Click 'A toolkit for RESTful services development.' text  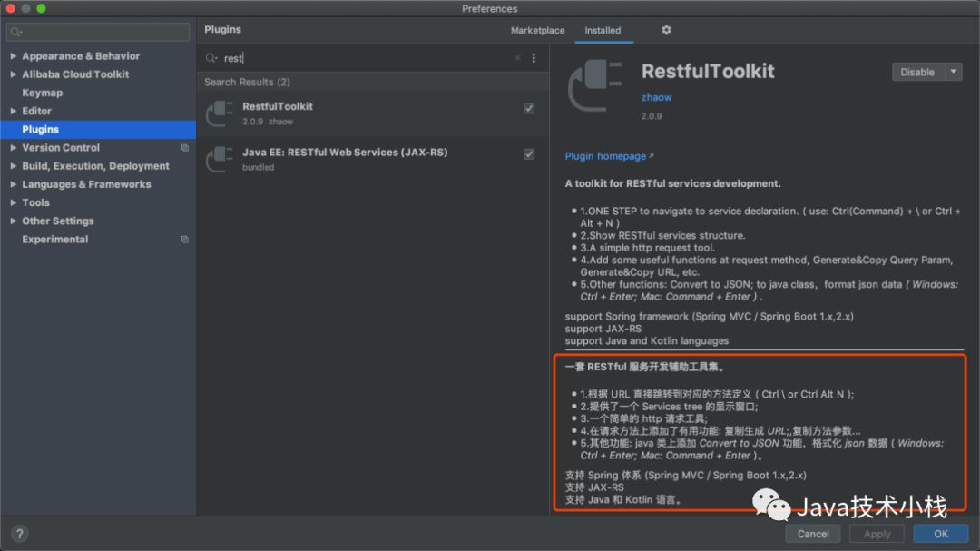[672, 184]
